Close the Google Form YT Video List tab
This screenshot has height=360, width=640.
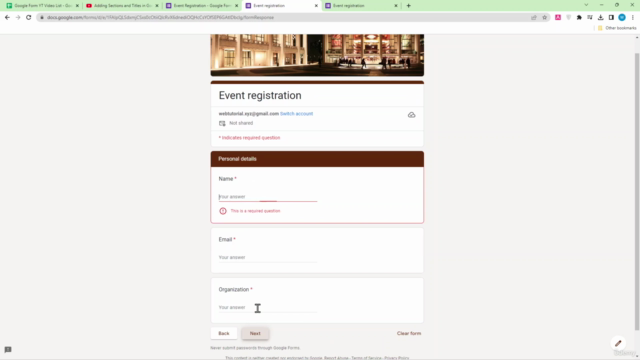coord(77,6)
